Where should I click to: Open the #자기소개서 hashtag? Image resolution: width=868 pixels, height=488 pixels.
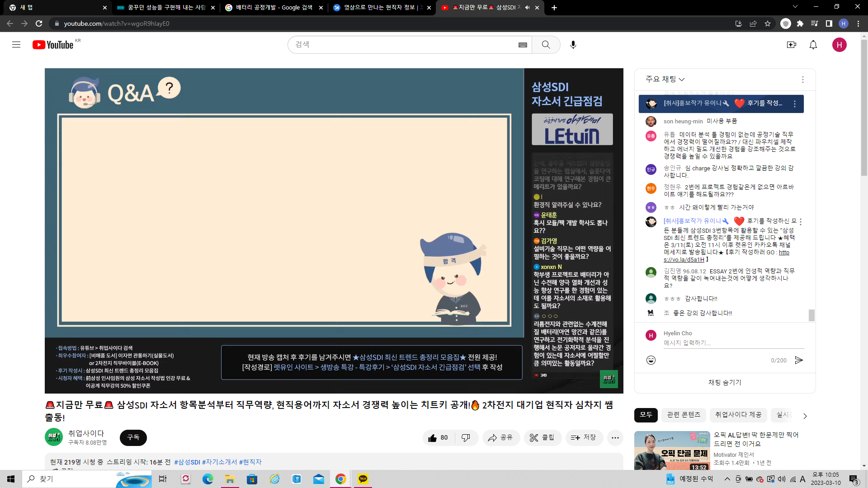tap(219, 462)
